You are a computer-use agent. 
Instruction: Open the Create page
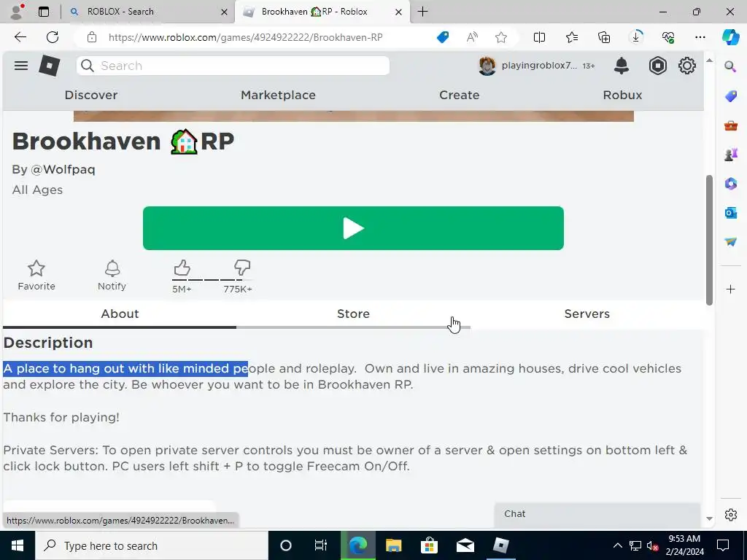click(460, 95)
